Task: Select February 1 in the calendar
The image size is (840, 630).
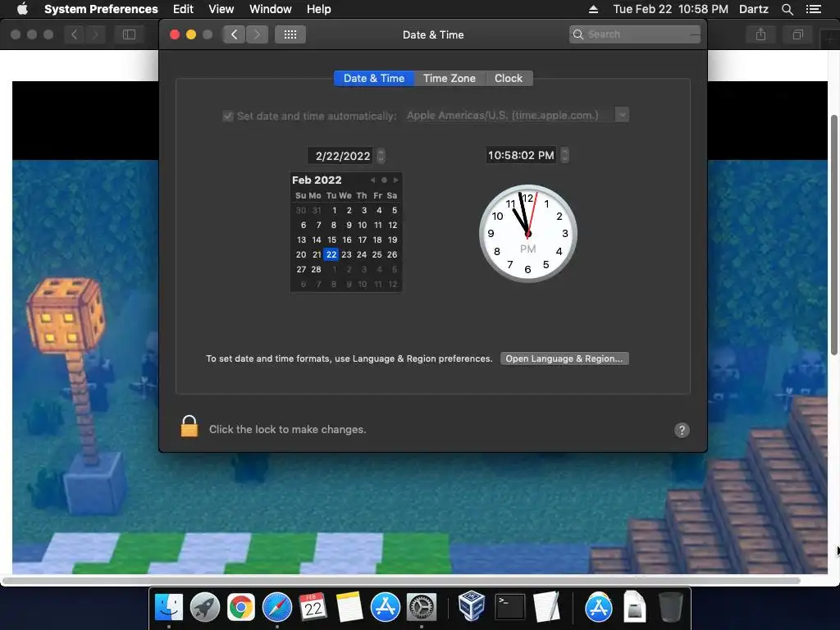Action: coord(335,211)
